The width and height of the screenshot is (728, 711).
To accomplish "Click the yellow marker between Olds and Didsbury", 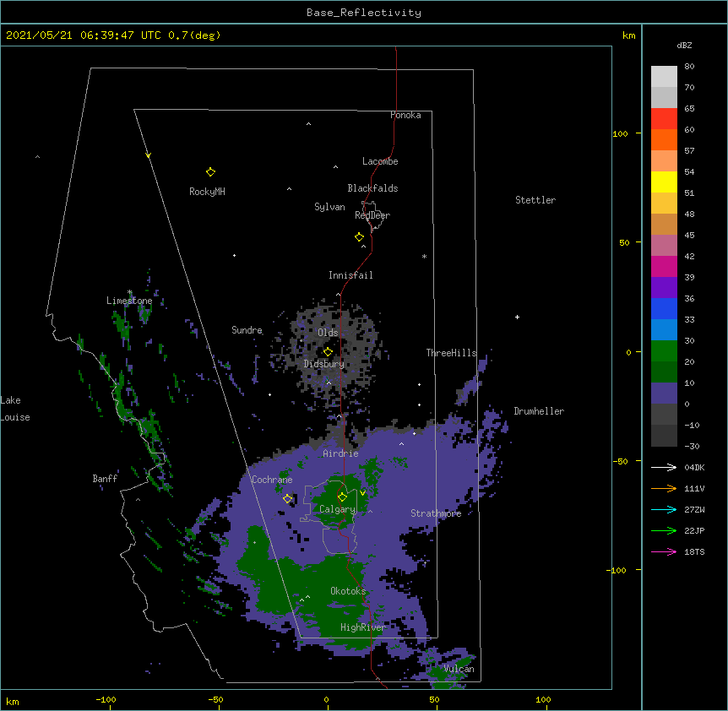I will click(x=328, y=352).
